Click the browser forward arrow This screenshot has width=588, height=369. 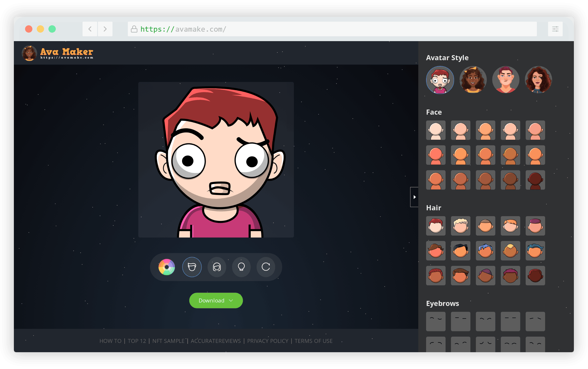[105, 29]
